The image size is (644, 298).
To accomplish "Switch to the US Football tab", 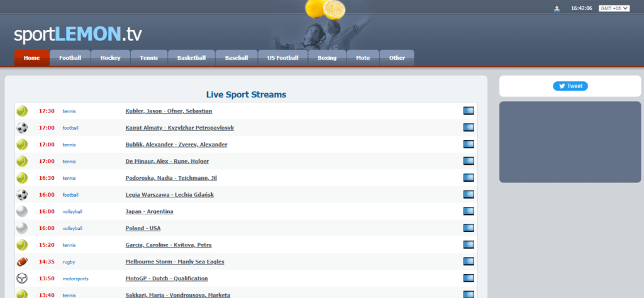I will pos(283,58).
